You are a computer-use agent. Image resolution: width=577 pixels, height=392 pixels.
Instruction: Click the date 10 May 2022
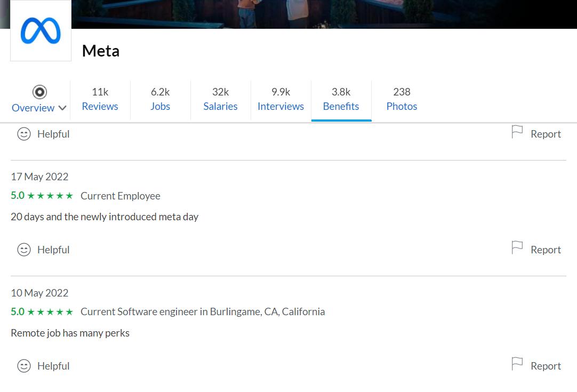pyautogui.click(x=40, y=293)
